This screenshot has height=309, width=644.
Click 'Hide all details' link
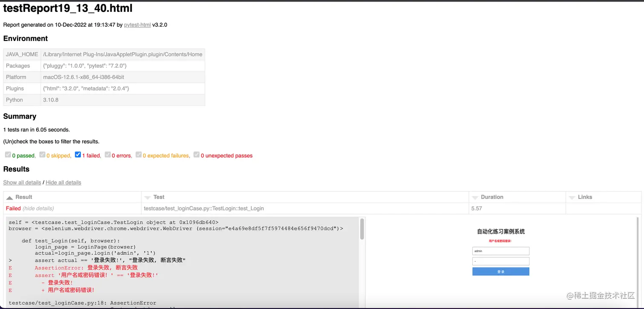tap(63, 182)
